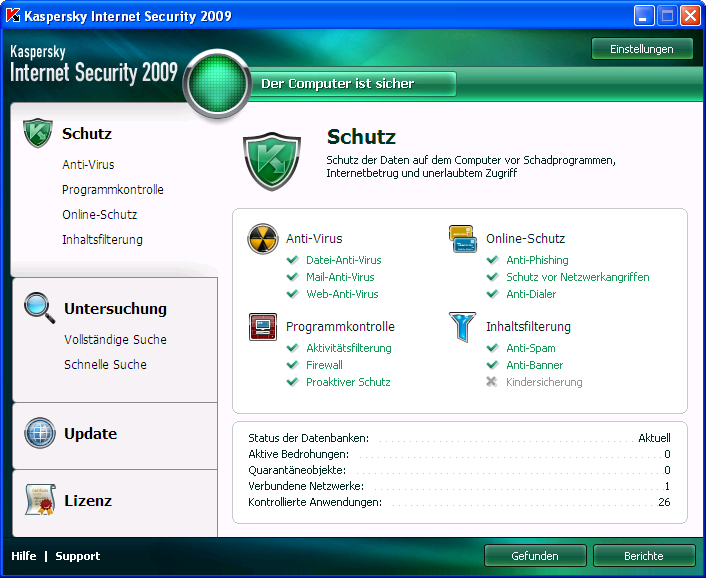Open the Schutz section in sidebar
The image size is (706, 578).
click(87, 134)
